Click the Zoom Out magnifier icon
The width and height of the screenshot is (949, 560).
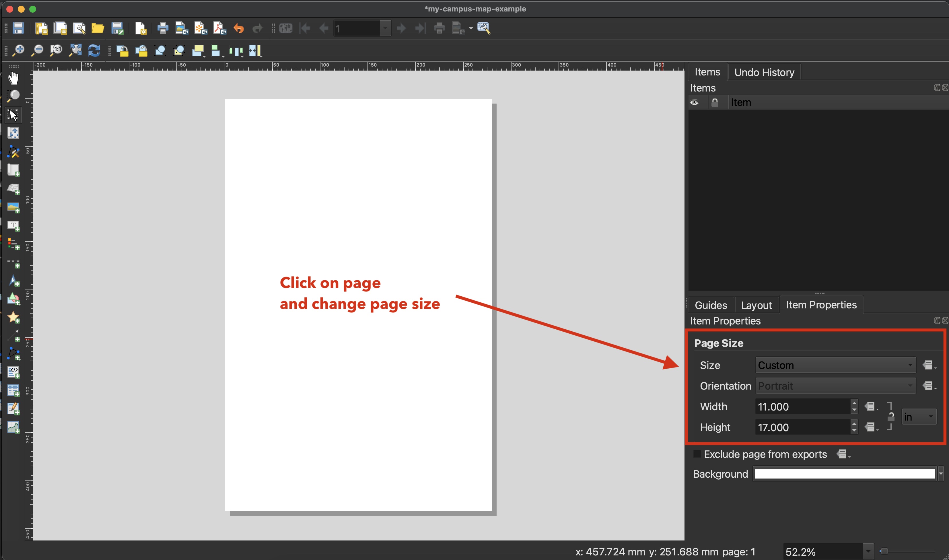pos(37,50)
